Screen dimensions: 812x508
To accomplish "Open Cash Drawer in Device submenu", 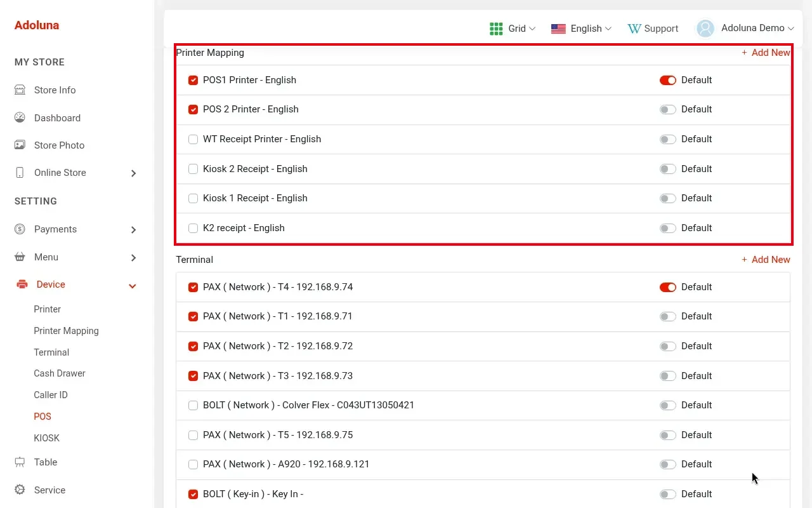I will pyautogui.click(x=60, y=373).
